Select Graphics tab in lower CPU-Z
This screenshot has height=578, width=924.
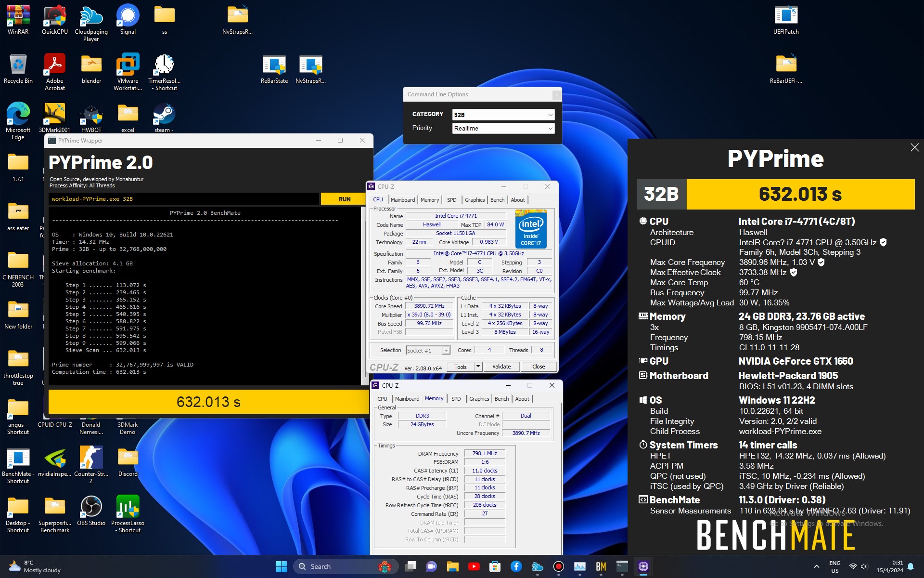(479, 399)
